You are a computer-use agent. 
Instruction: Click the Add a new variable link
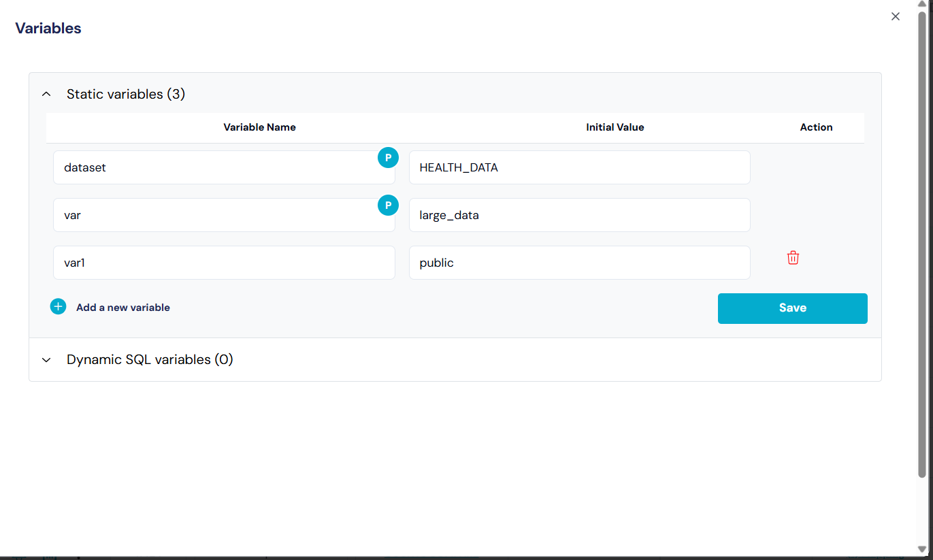123,308
